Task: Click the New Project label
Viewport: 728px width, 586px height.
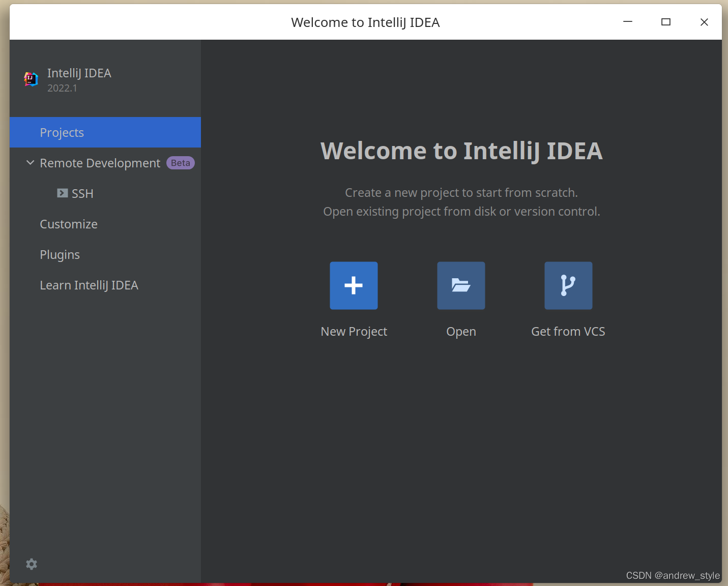Action: [354, 332]
